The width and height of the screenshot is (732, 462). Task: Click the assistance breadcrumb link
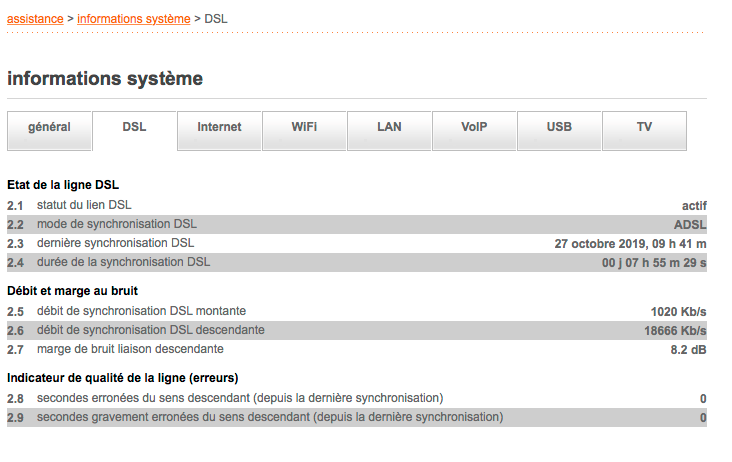(x=35, y=19)
